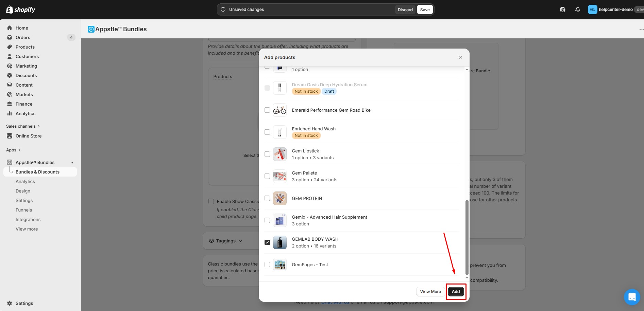Uncheck the GEMLAB BODY WASH checkbox
The height and width of the screenshot is (311, 644).
click(267, 242)
